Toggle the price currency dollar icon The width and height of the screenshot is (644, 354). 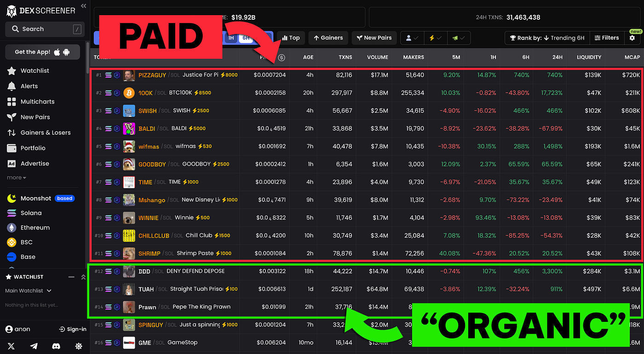(x=282, y=57)
